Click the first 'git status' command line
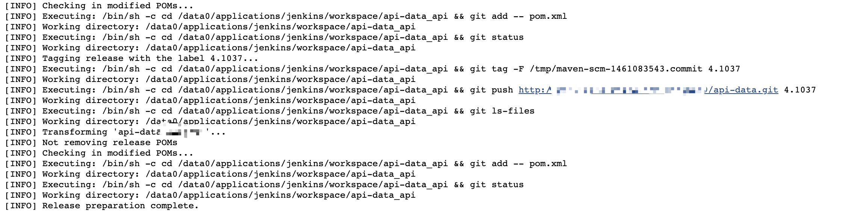 (283, 38)
